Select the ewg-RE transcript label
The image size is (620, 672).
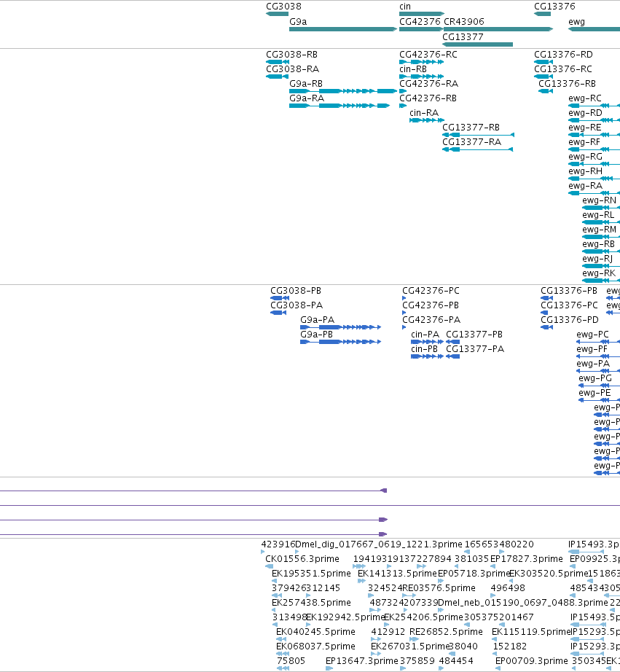(x=585, y=128)
